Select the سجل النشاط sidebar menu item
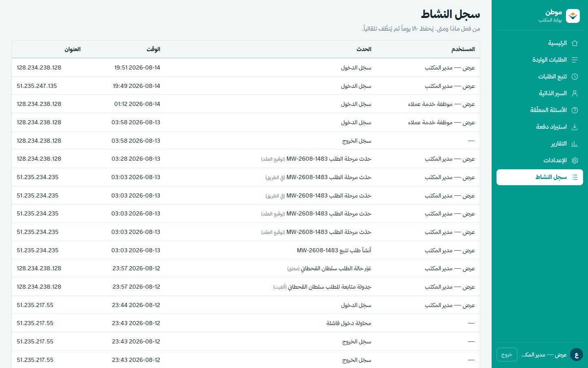This screenshot has height=368, width=588. [x=540, y=177]
